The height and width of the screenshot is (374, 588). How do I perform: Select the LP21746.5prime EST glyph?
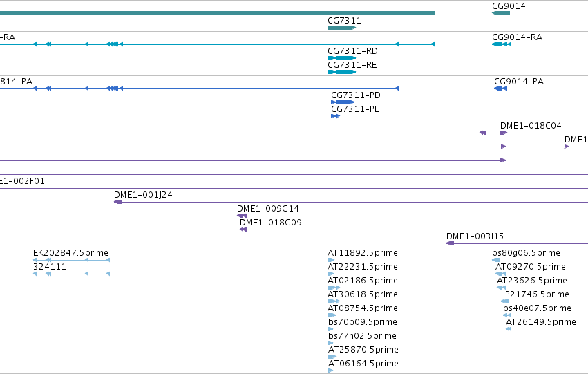click(505, 301)
